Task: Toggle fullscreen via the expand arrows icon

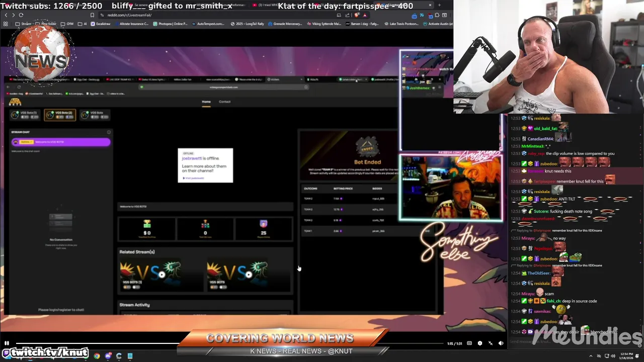Action: 491,343
